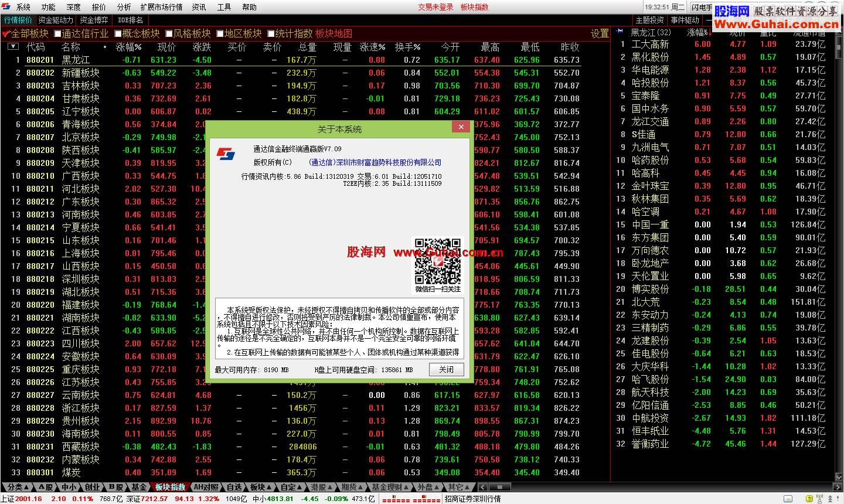Image resolution: width=844 pixels, height=504 pixels.
Task: Open the 系统 menu
Action: (x=23, y=7)
